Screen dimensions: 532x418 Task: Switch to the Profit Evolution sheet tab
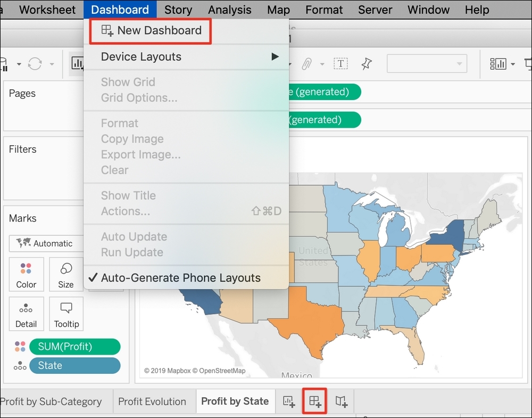coord(153,401)
